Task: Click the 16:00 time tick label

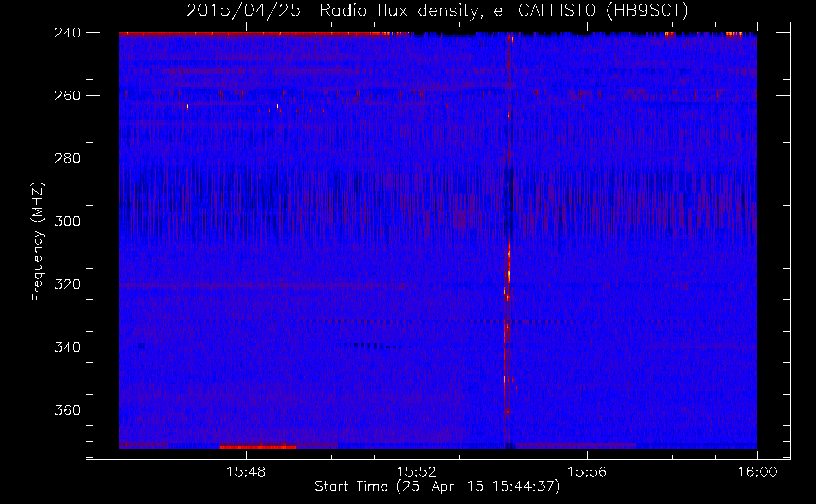Action: click(x=757, y=472)
